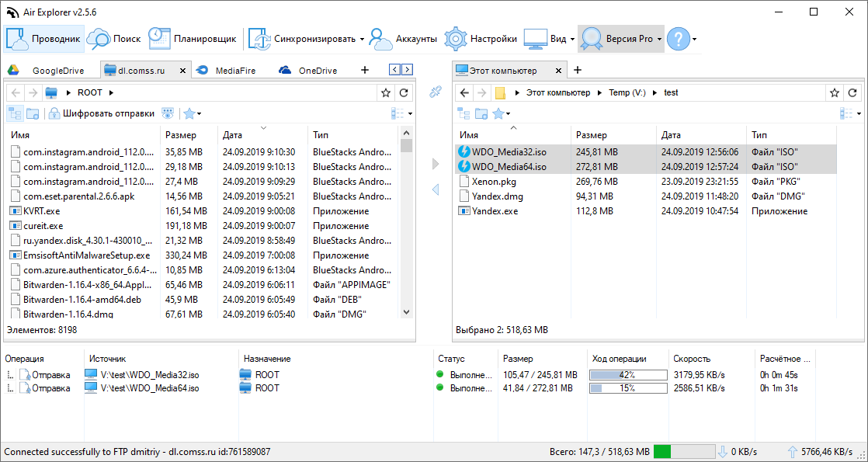This screenshot has height=462, width=868.
Task: Open the left pane favorites star dropdown
Action: 192,113
